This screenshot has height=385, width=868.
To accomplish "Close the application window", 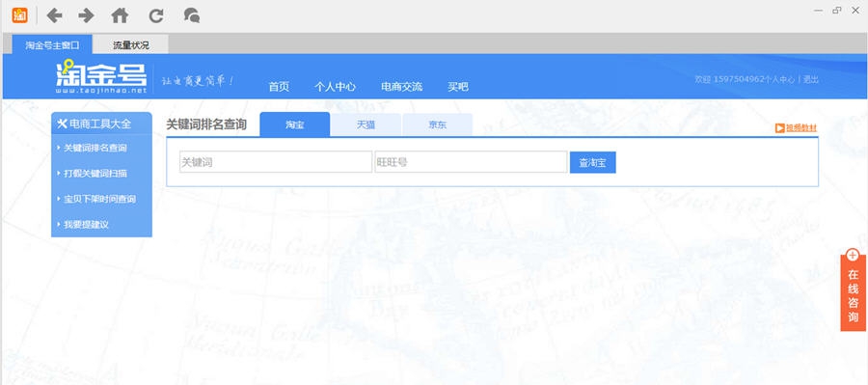I will tap(854, 10).
